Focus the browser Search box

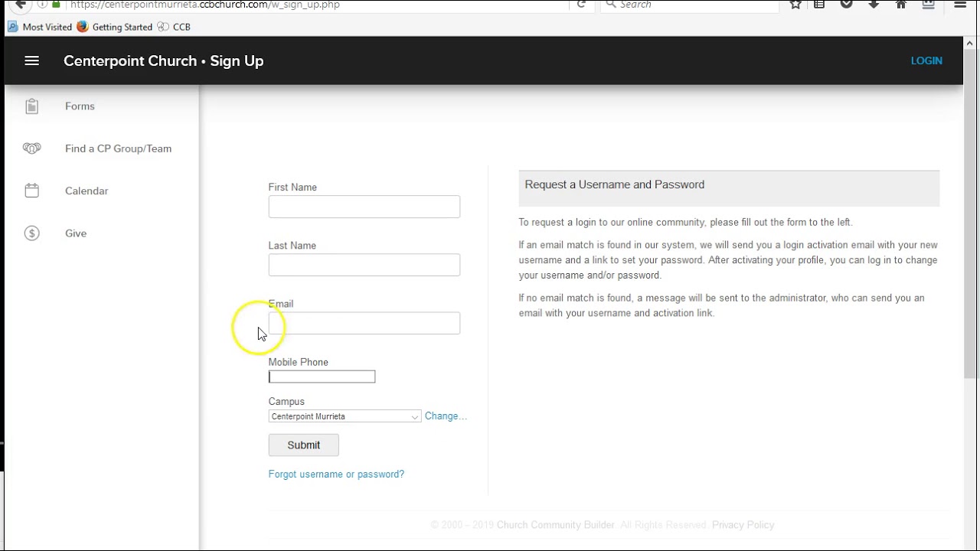(689, 5)
